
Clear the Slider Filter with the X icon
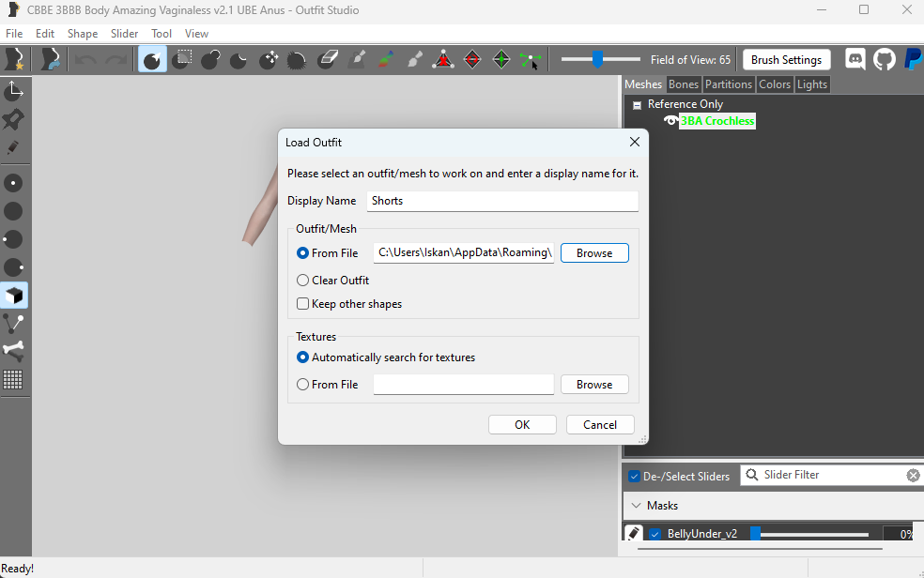[x=913, y=475]
